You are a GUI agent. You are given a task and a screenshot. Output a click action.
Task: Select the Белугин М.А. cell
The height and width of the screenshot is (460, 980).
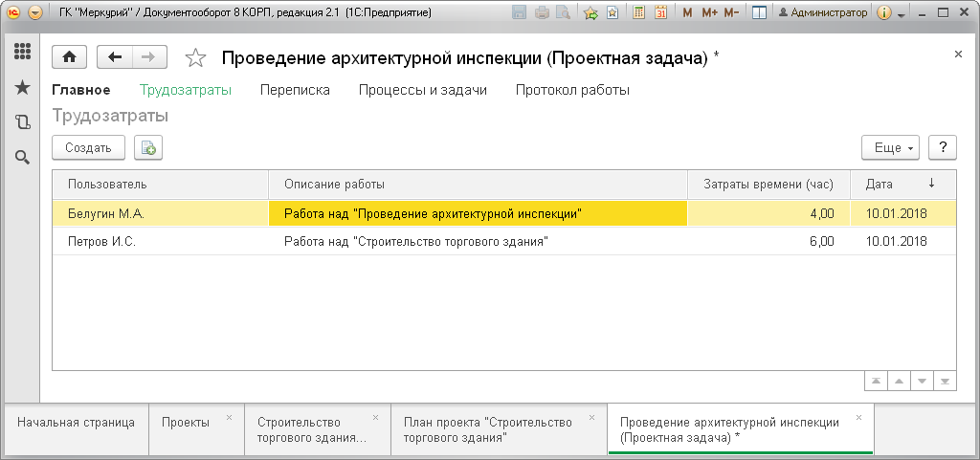160,213
